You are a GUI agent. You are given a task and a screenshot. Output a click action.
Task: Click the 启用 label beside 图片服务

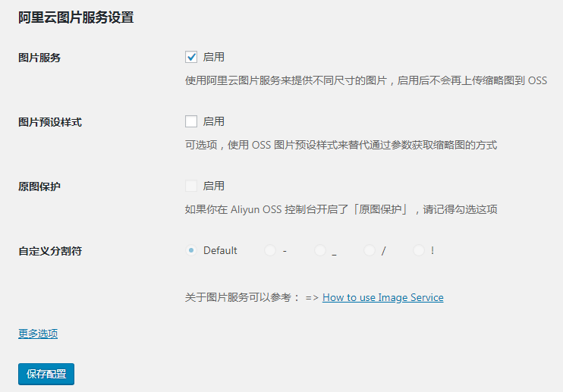click(214, 57)
